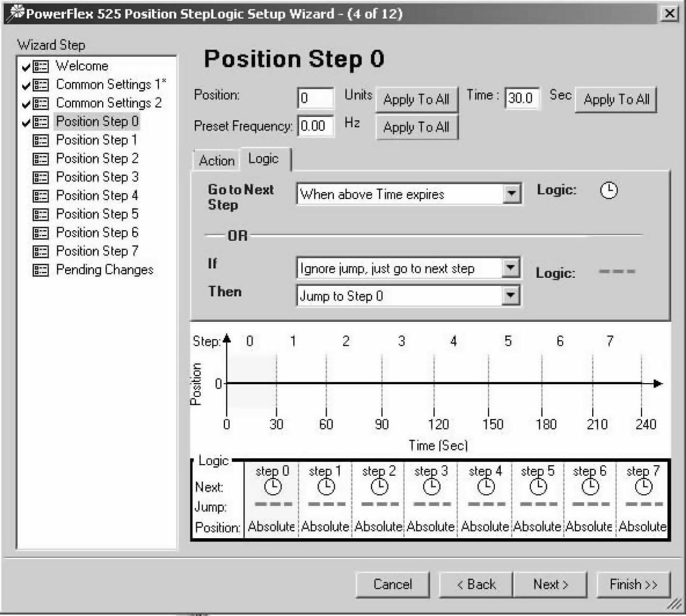
Task: Click the 'Absolute' cell under step 3
Action: pos(431,527)
